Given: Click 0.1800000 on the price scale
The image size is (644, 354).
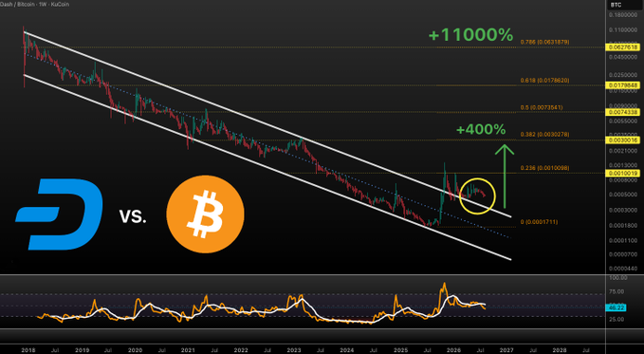Looking at the screenshot, I should click(623, 15).
